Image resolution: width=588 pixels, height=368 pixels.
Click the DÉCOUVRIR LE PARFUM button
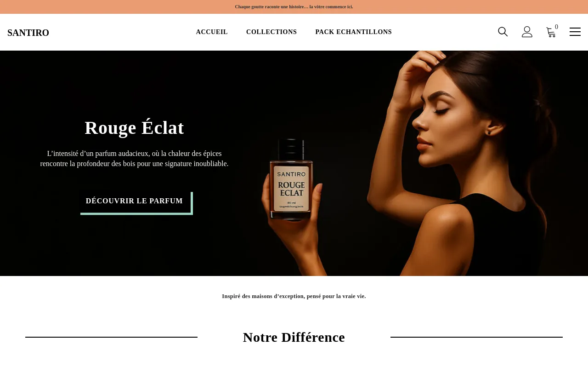click(134, 201)
